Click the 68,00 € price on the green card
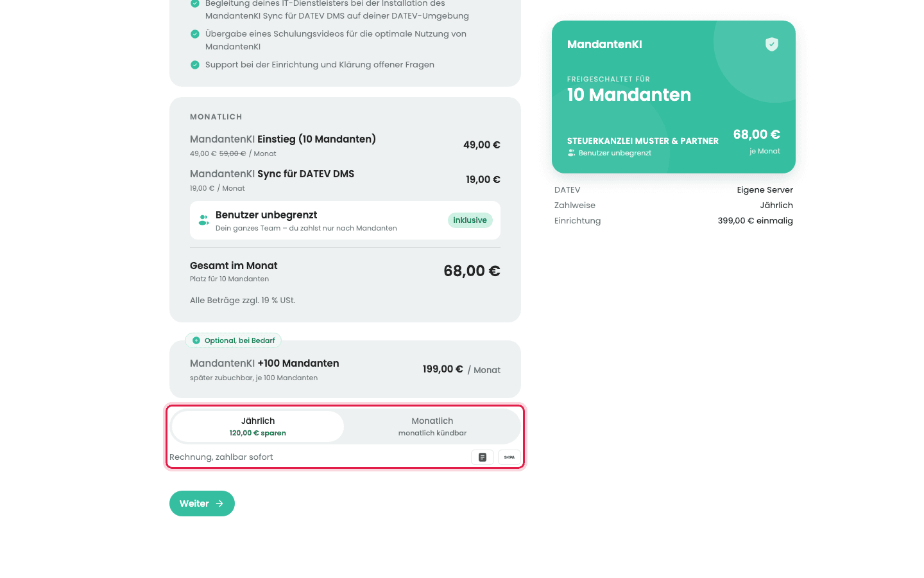This screenshot has height=578, width=924. point(757,135)
